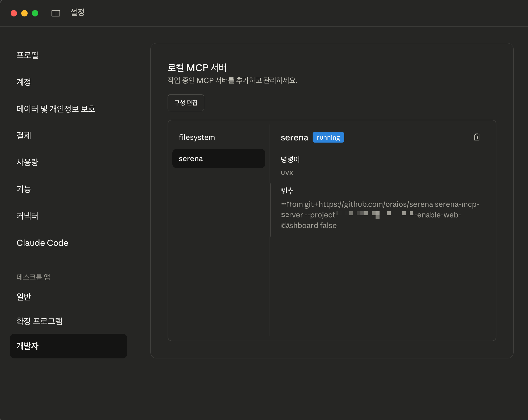Show the 사용량 page
This screenshot has height=420, width=528.
(28, 162)
